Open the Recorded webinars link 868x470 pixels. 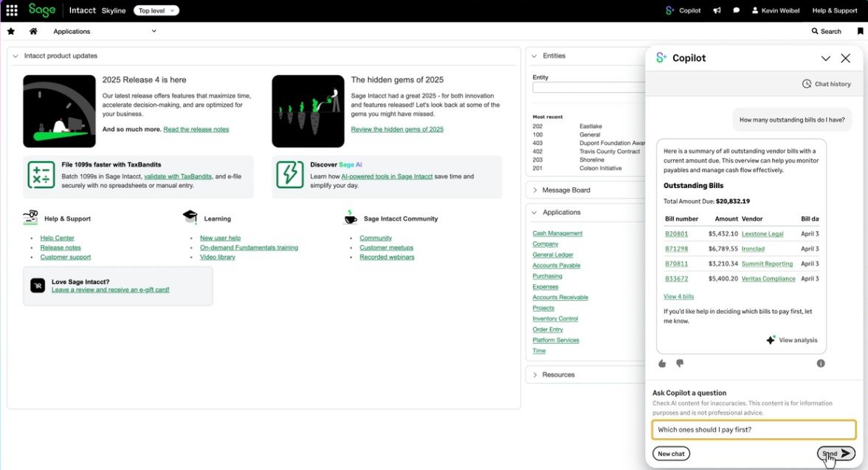pos(387,258)
